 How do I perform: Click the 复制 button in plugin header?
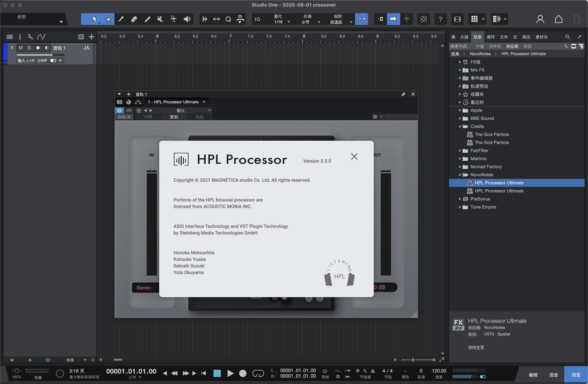point(174,117)
